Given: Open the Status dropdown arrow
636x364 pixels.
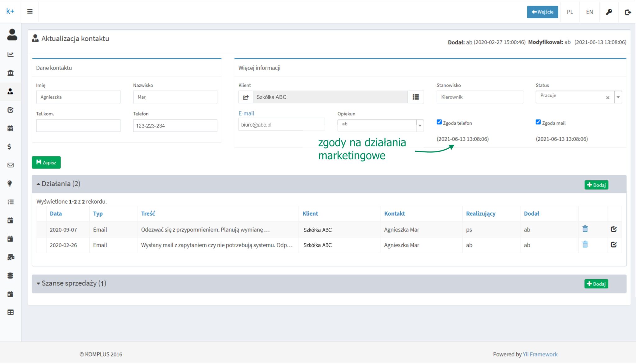Looking at the screenshot, I should pos(618,97).
